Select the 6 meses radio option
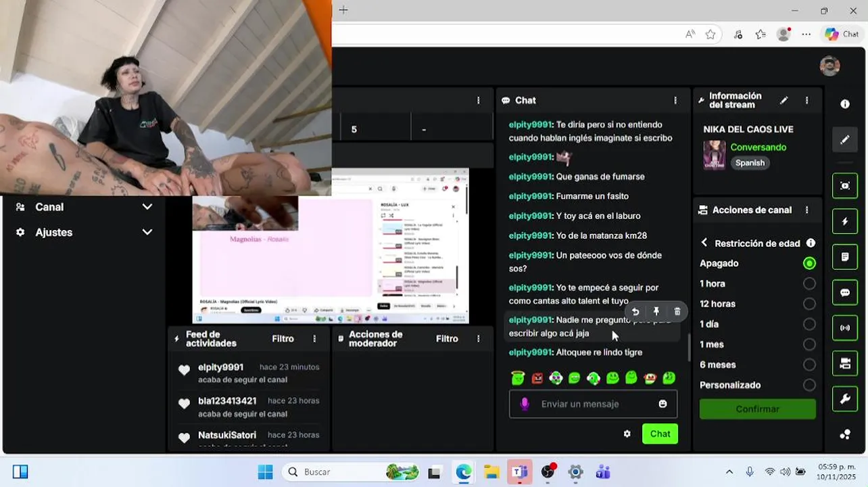This screenshot has height=487, width=868. click(809, 365)
